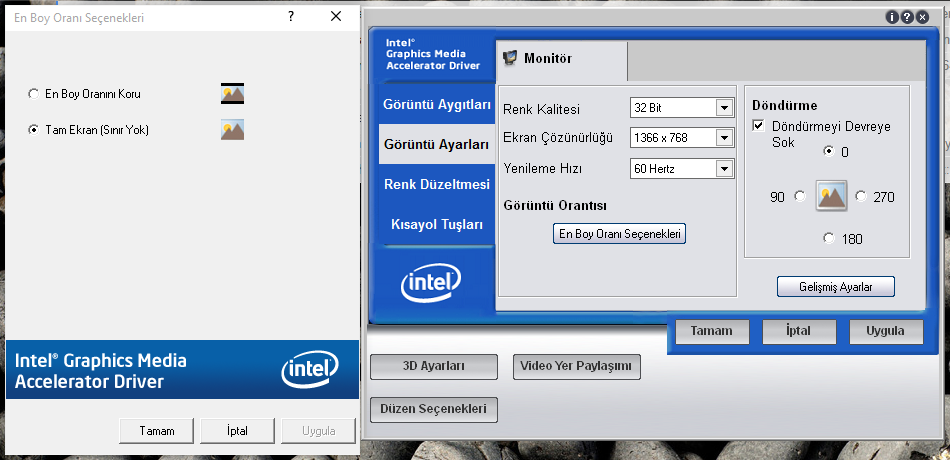950x460 pixels.
Task: Click the full-screen image beside Tam Ekran
Action: (x=232, y=130)
